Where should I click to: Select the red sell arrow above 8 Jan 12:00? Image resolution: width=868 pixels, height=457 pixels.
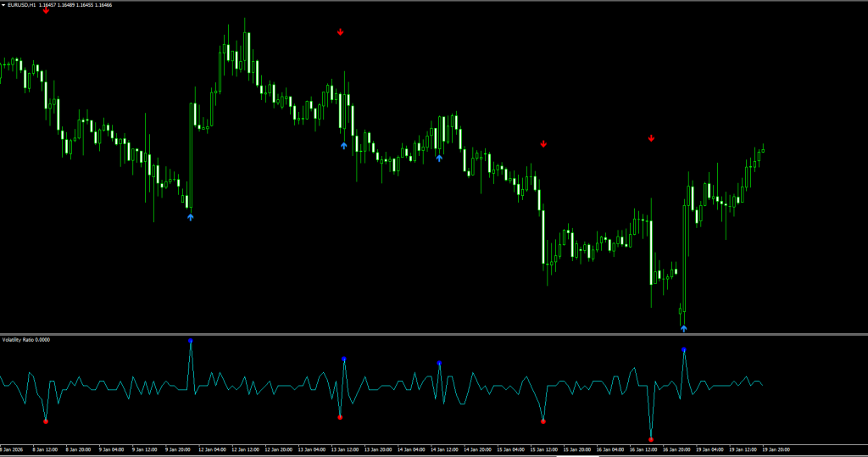click(x=46, y=10)
